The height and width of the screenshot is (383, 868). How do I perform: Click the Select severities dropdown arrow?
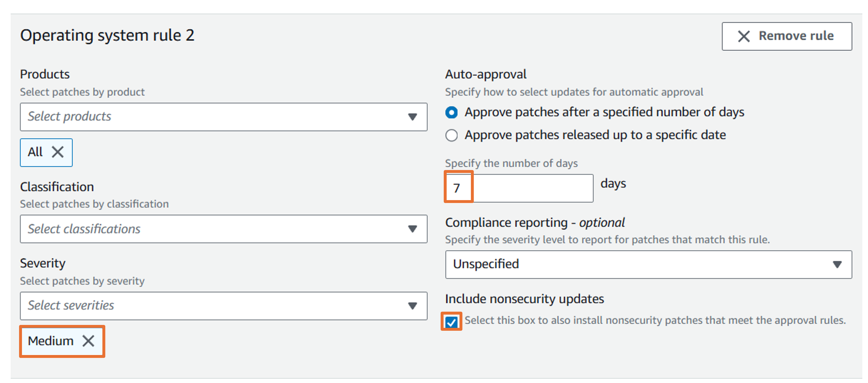412,305
